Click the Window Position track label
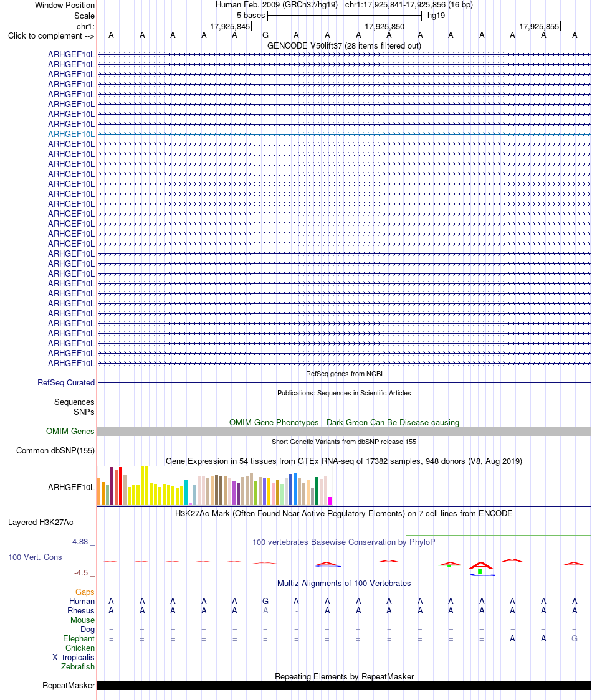 pos(65,6)
